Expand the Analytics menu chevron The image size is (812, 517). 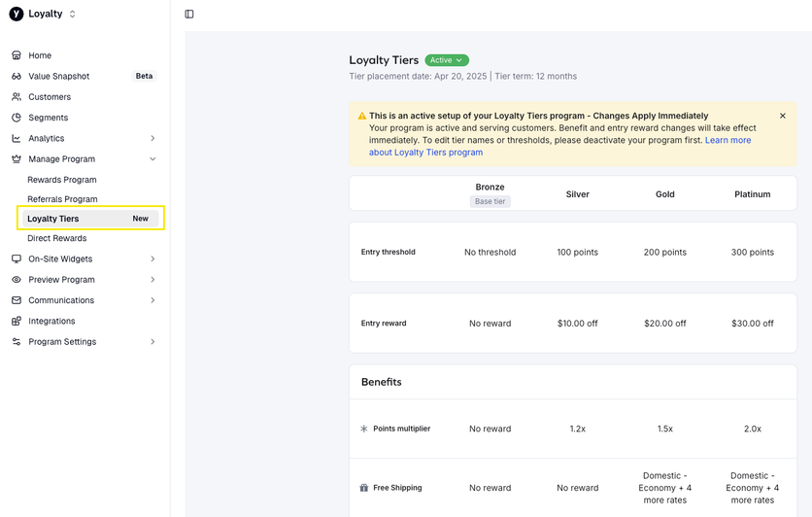click(x=152, y=138)
